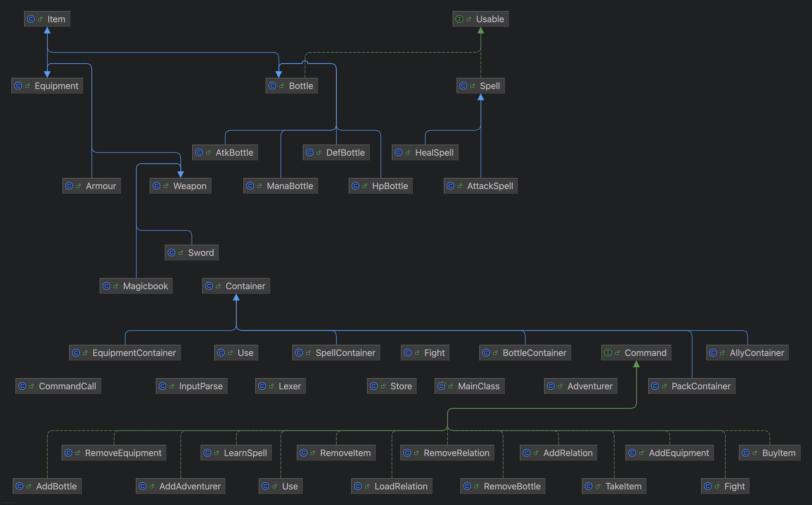The image size is (812, 505).
Task: Select the Magicbook class node
Action: point(136,286)
